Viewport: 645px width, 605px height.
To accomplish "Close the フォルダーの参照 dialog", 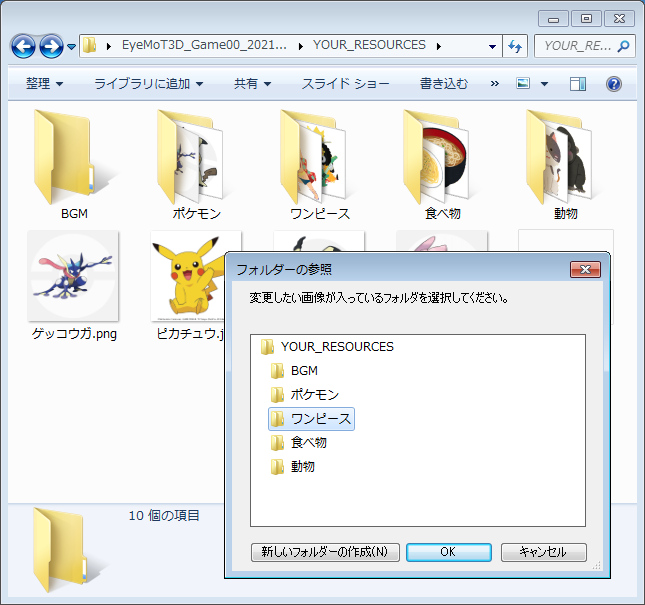I will click(x=585, y=269).
